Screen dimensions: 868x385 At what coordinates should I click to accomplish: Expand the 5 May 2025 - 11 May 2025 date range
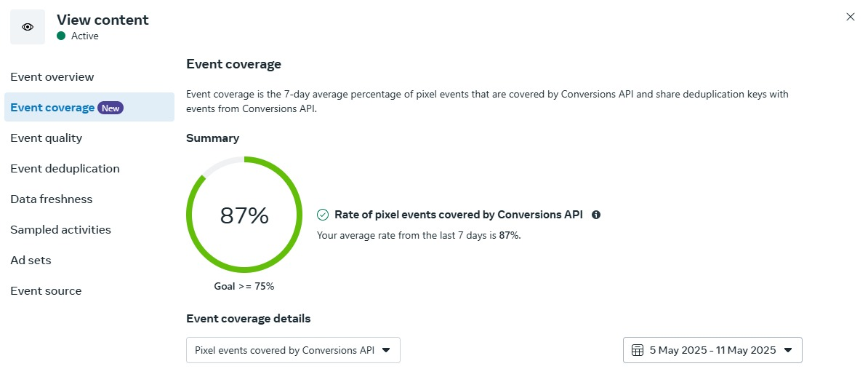click(712, 350)
